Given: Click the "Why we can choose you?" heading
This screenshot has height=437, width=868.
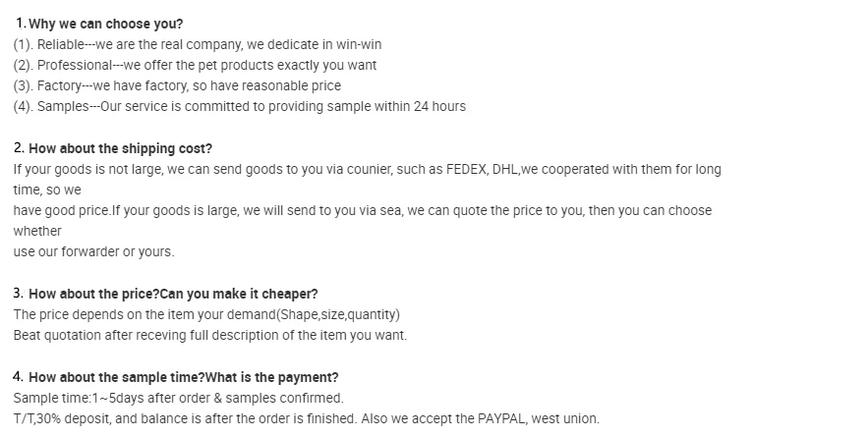Looking at the screenshot, I should [105, 24].
